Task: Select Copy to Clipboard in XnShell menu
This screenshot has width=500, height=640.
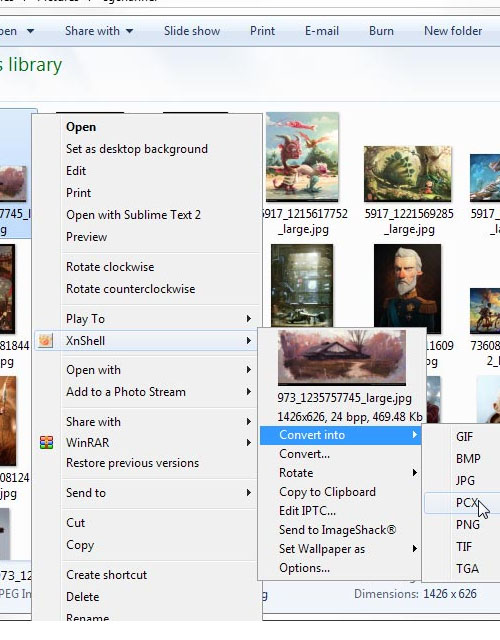Action: (327, 492)
